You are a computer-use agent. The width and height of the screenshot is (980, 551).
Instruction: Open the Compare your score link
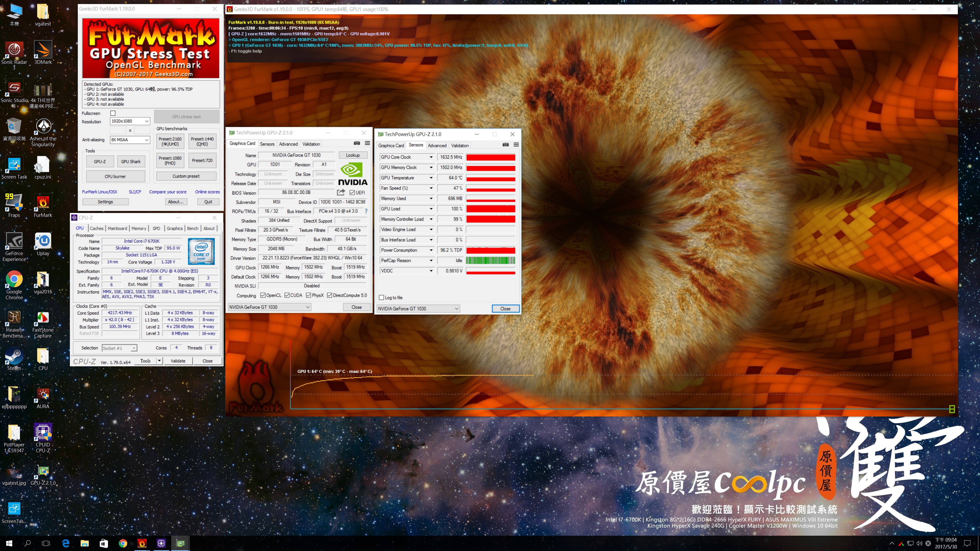coord(167,192)
